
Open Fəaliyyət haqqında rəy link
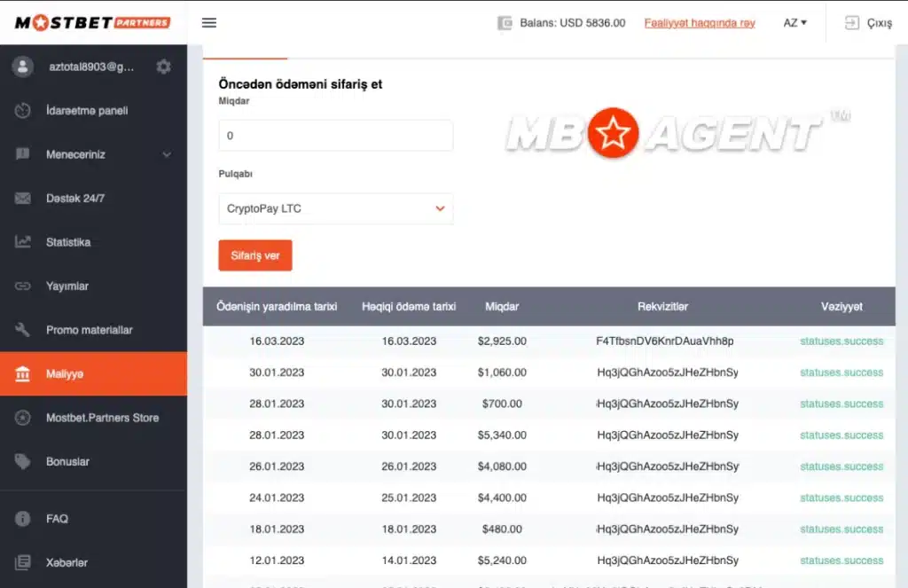click(x=700, y=23)
